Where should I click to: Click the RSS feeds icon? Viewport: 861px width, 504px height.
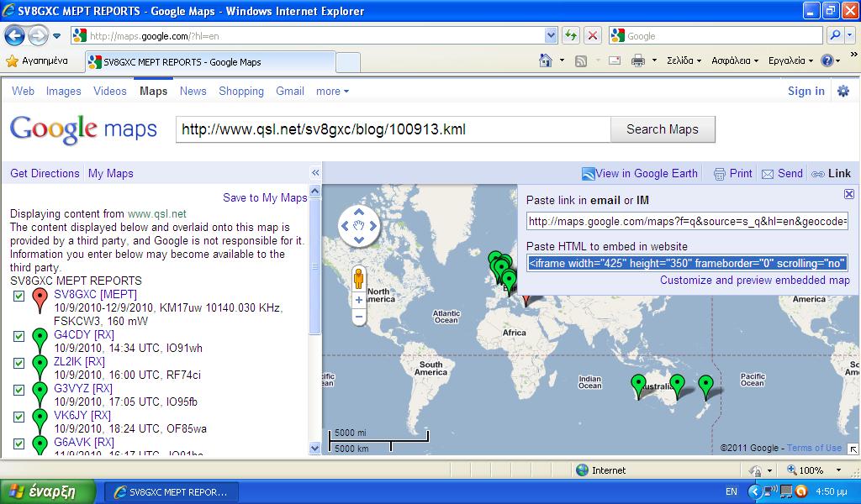pyautogui.click(x=581, y=60)
